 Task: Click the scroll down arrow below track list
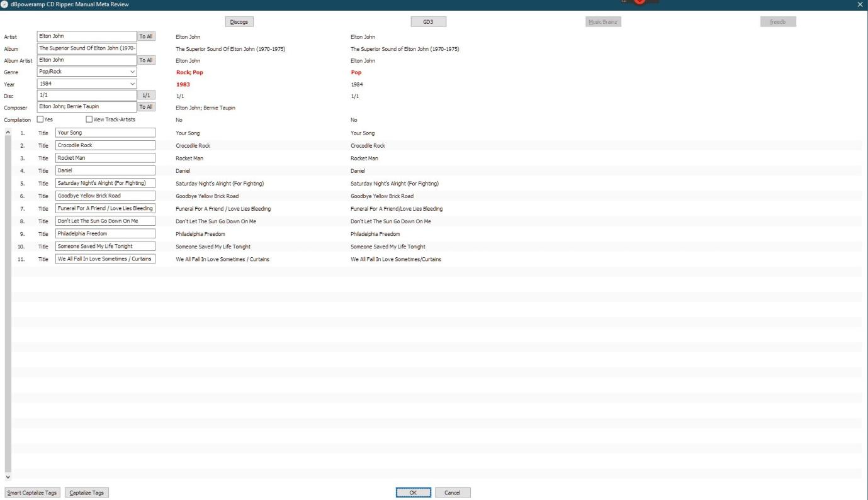pyautogui.click(x=8, y=477)
